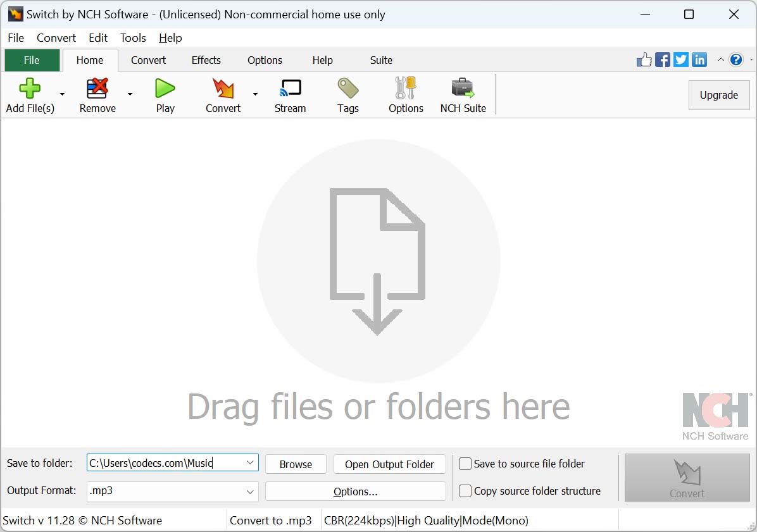Click the Switch app icon in title bar
The height and width of the screenshot is (532, 757).
coord(15,14)
